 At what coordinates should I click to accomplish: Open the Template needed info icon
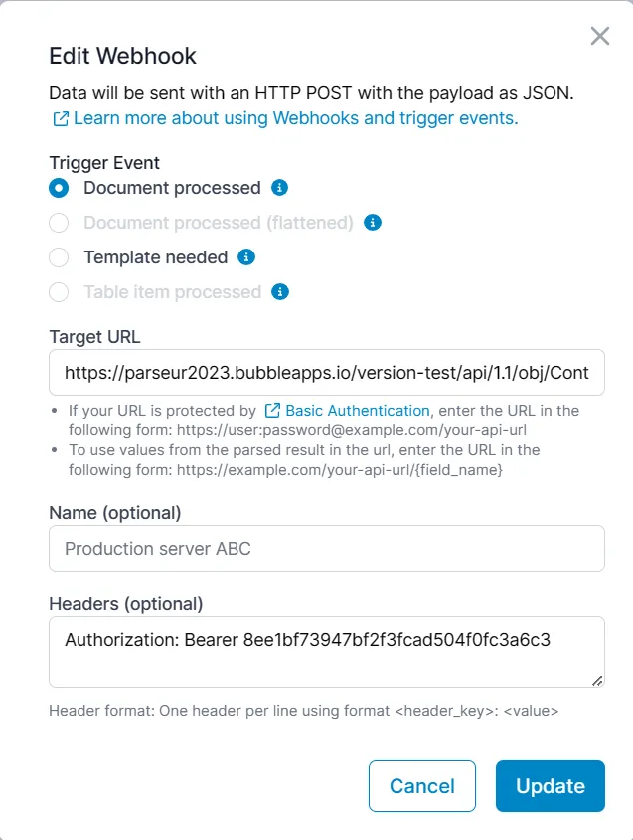tap(245, 257)
